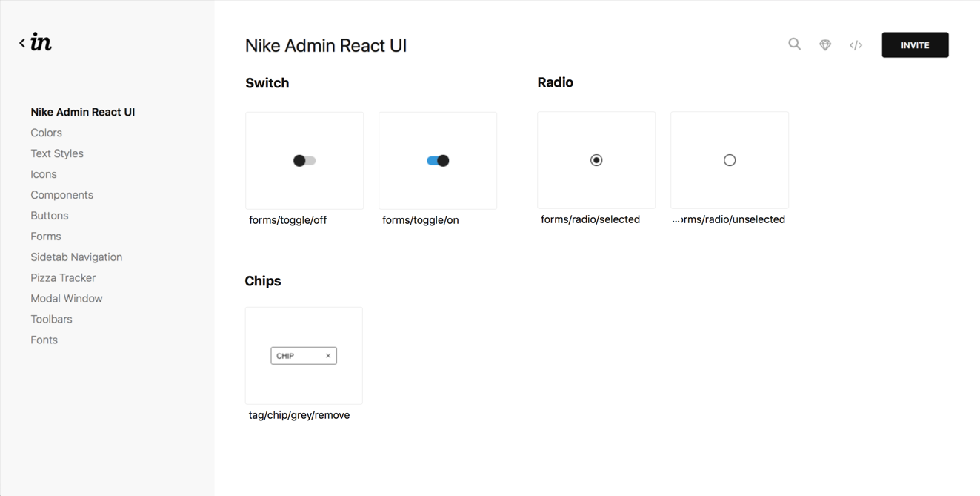Click the INVITE button
This screenshot has height=496, width=980.
pyautogui.click(x=914, y=44)
